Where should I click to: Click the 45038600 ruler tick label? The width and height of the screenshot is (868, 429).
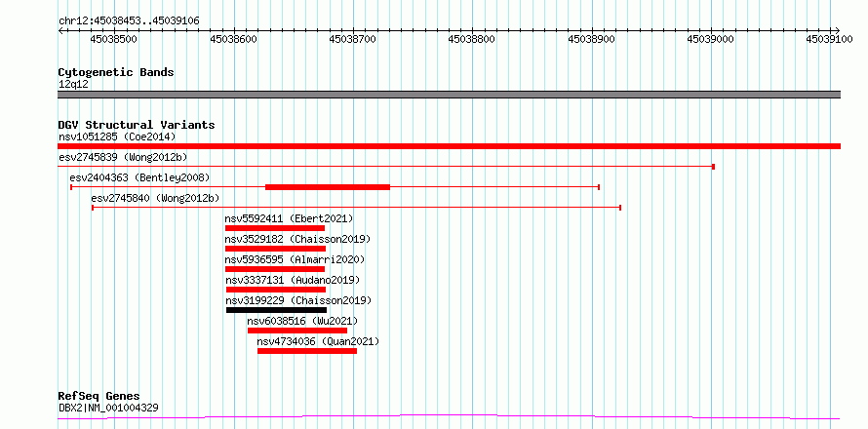(234, 39)
